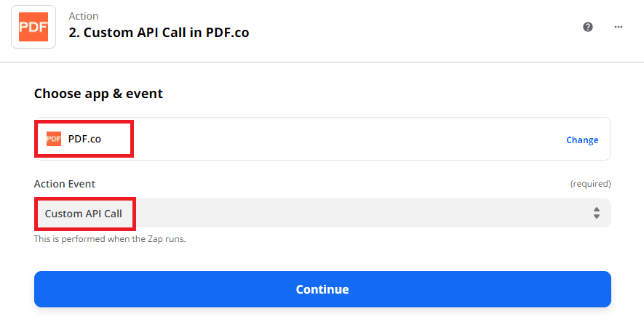644x319 pixels.
Task: Click the 'Custom API Call' selected value text
Action: [84, 214]
